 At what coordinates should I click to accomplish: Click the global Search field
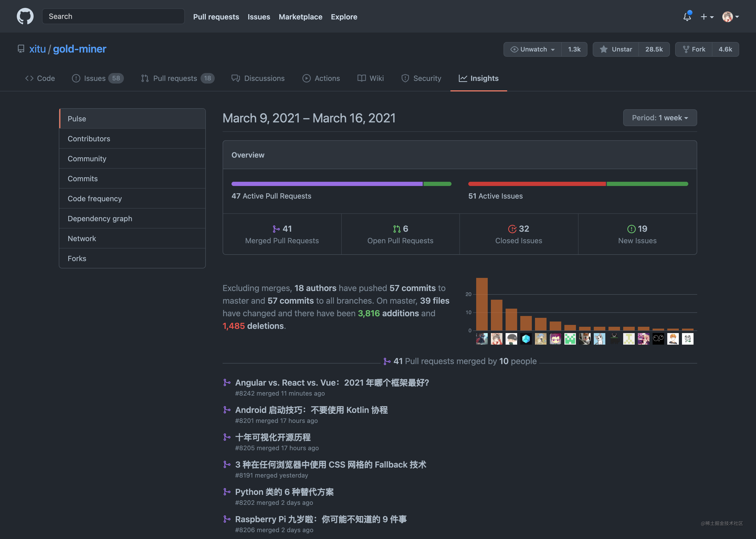(113, 16)
